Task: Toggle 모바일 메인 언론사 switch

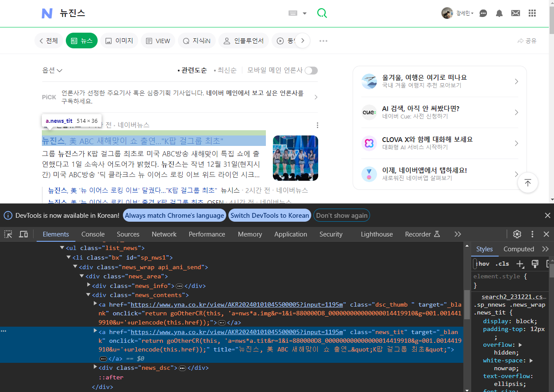Action: [x=311, y=70]
